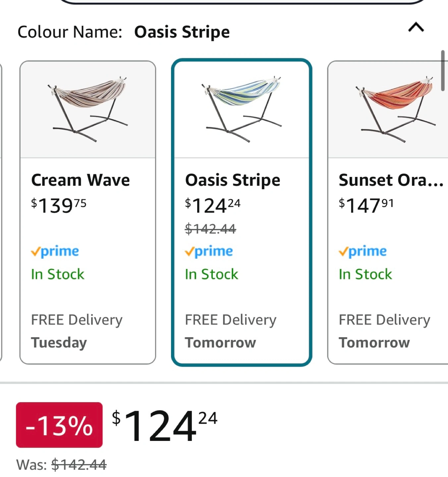Click the large $124.24 main price
The image size is (448, 477).
[165, 425]
